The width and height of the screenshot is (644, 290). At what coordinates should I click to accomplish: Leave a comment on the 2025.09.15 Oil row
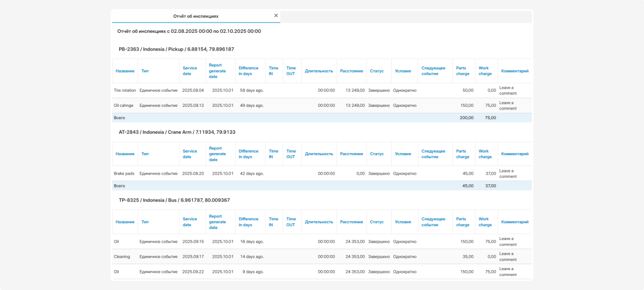pyautogui.click(x=507, y=241)
